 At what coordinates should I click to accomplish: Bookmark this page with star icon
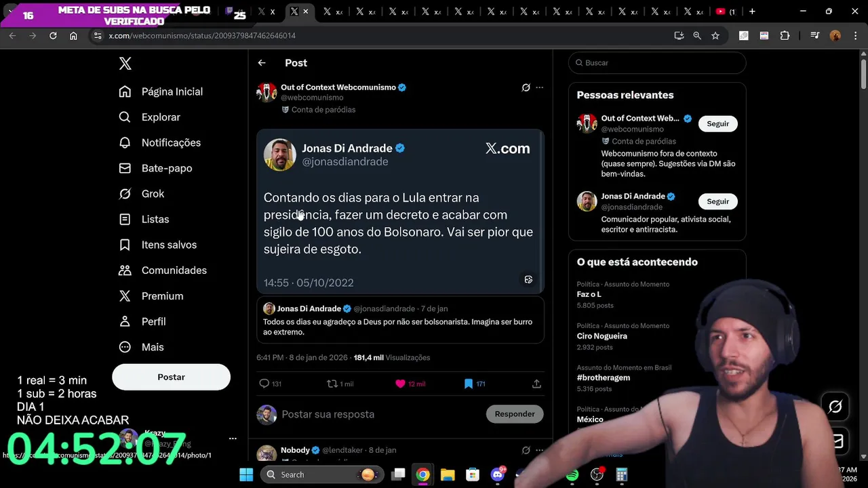point(715,35)
